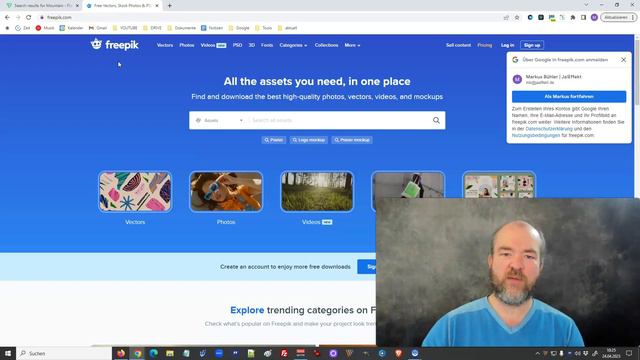Click the Chrome icon in the taskbar
This screenshot has width=640, height=360.
tap(138, 353)
